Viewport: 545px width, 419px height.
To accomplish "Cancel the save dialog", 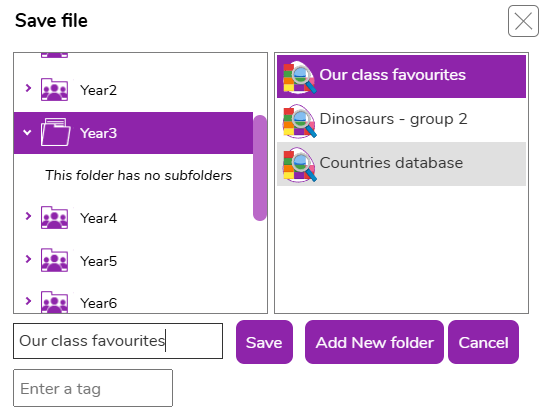I will click(x=483, y=342).
